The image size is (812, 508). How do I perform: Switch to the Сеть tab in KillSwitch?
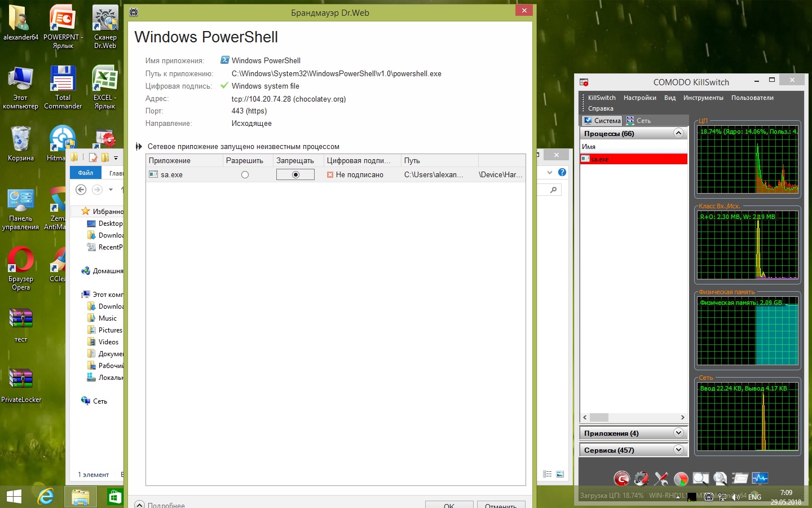(638, 121)
